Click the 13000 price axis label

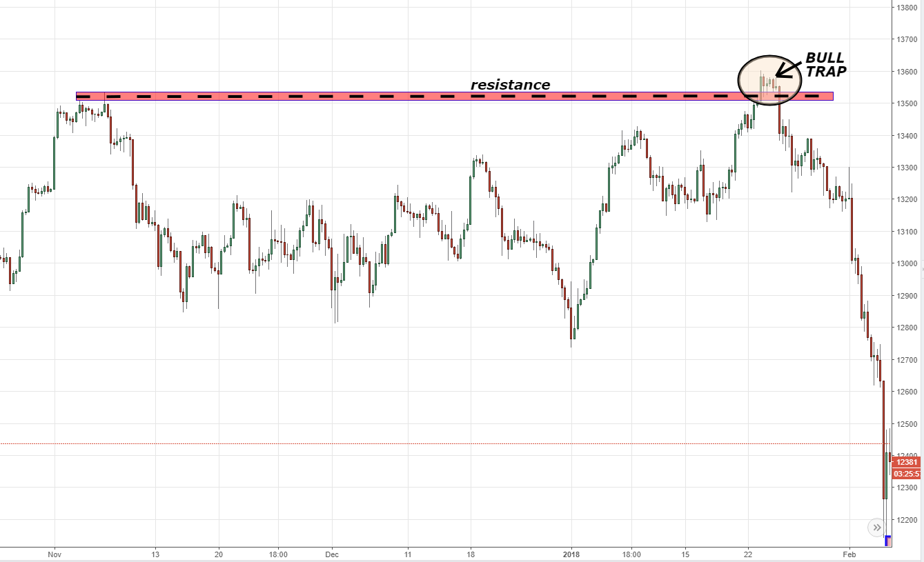click(907, 263)
